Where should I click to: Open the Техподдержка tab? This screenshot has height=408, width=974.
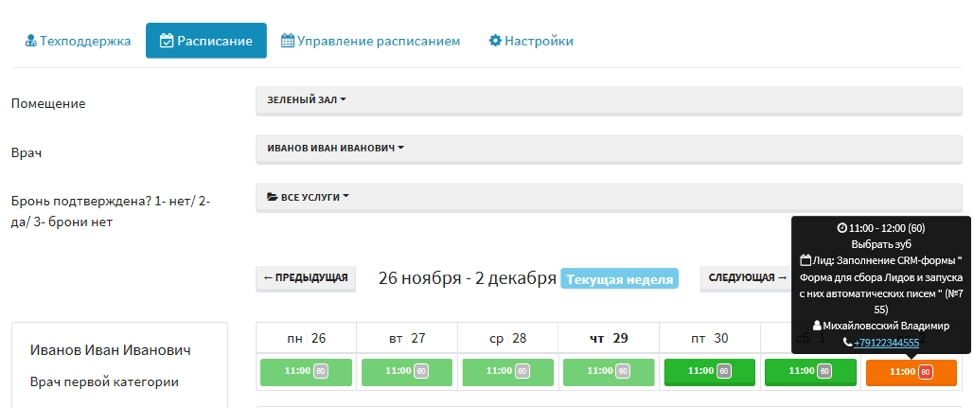[78, 41]
